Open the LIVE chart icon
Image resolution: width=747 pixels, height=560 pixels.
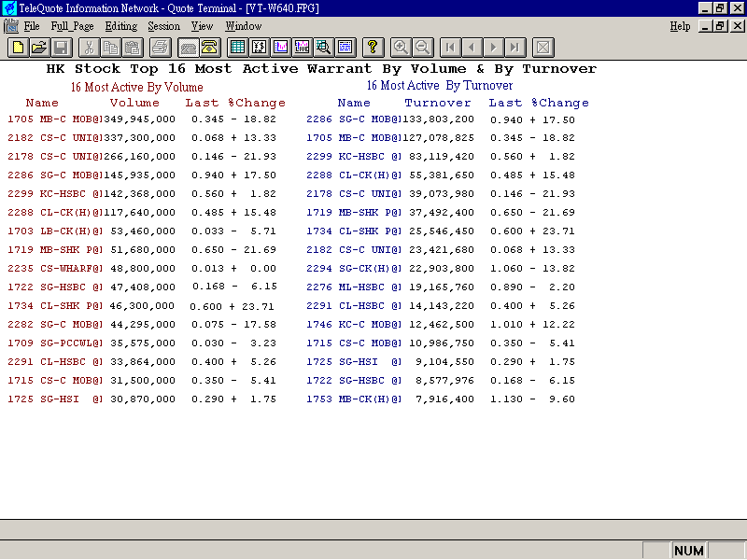click(x=303, y=48)
